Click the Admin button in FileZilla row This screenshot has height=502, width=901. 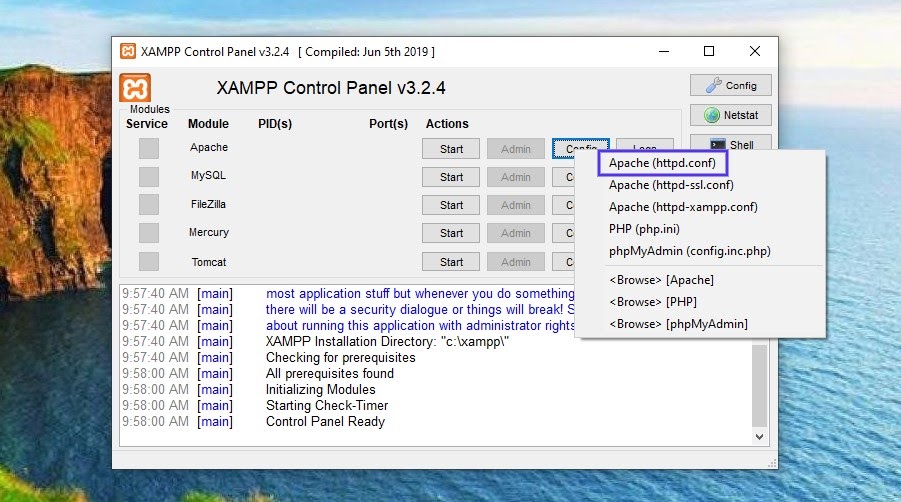pyautogui.click(x=515, y=205)
